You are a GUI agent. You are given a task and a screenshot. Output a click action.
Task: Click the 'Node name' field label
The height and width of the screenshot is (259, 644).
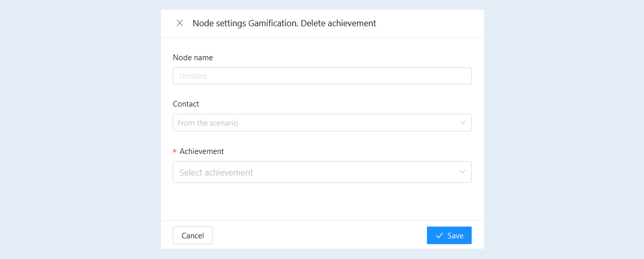click(x=193, y=58)
